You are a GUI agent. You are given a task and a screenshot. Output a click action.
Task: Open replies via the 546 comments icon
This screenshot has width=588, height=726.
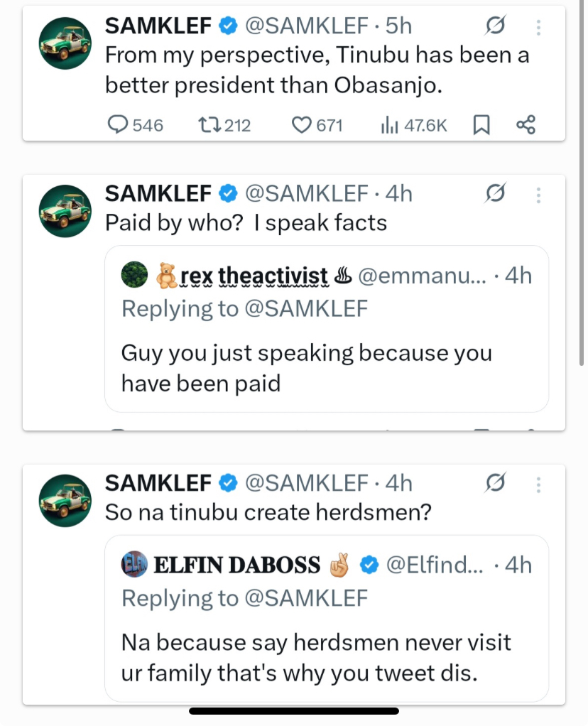(x=117, y=124)
